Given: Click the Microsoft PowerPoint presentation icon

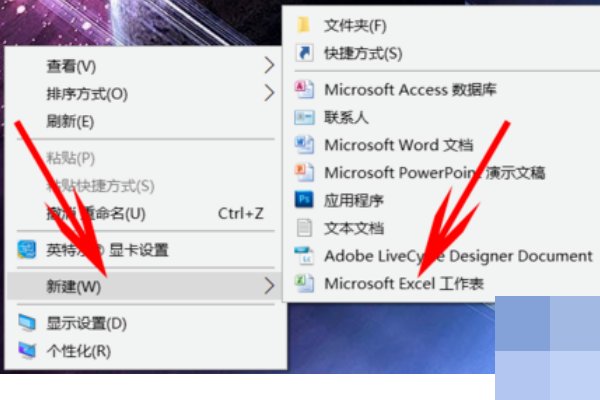Looking at the screenshot, I should tap(304, 172).
